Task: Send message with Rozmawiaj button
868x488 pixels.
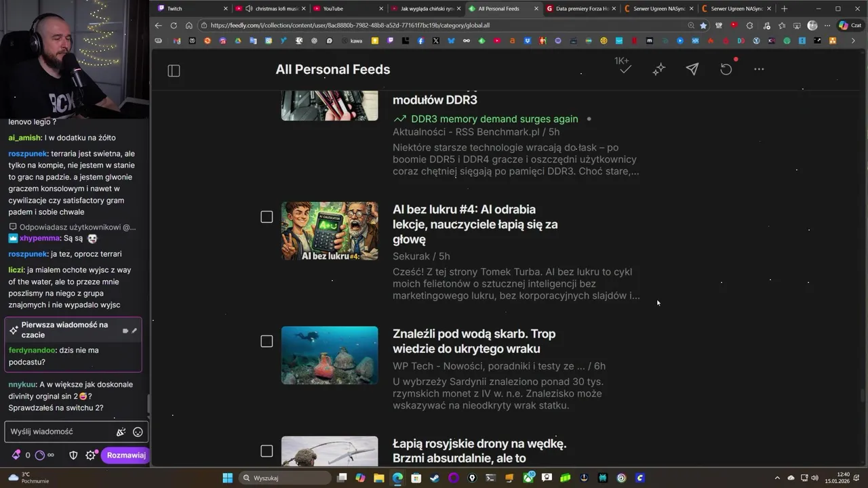Action: coord(125,455)
